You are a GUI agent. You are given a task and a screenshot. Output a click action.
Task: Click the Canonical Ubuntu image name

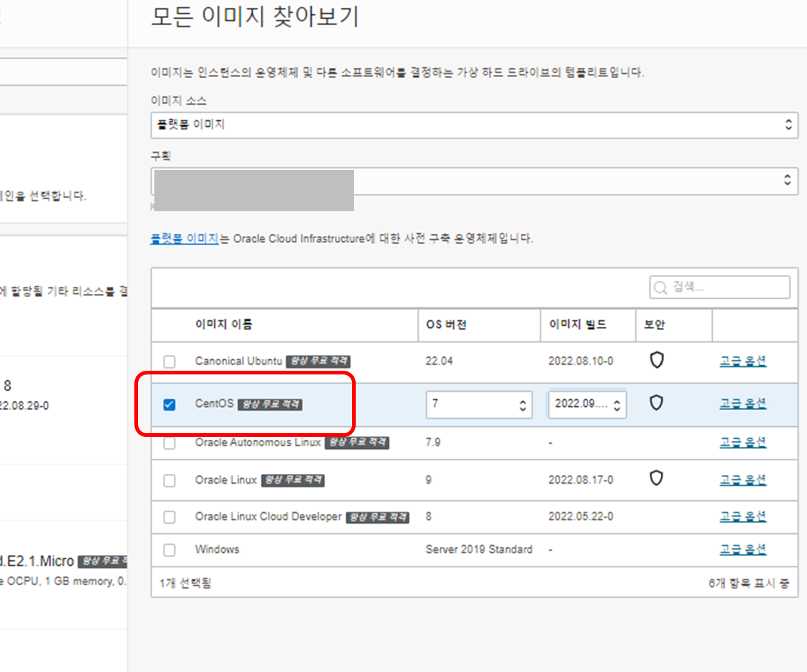(238, 361)
